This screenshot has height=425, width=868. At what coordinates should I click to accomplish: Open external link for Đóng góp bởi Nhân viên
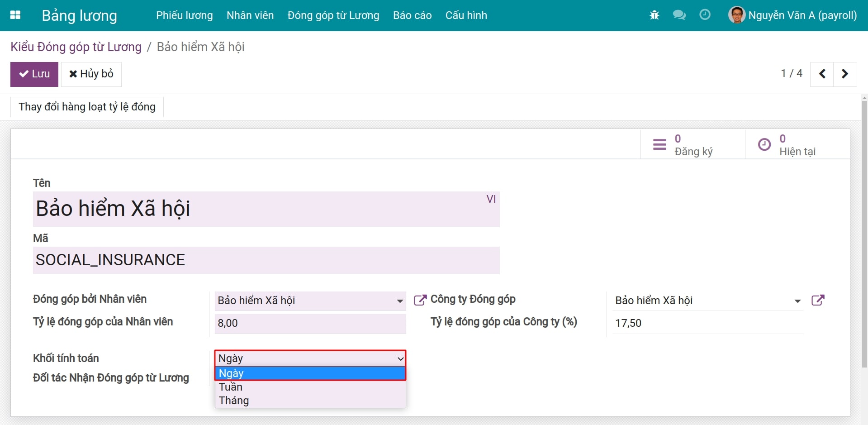click(x=420, y=301)
